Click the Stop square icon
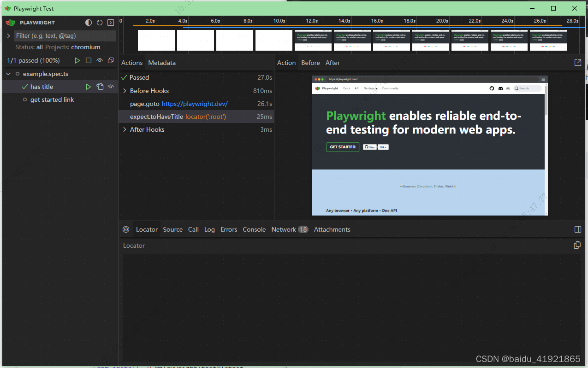588x368 pixels. click(x=89, y=60)
